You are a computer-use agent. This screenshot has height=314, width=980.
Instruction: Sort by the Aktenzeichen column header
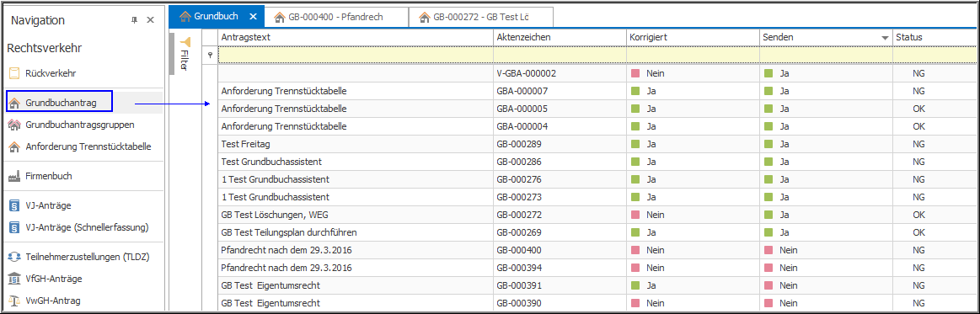point(560,37)
